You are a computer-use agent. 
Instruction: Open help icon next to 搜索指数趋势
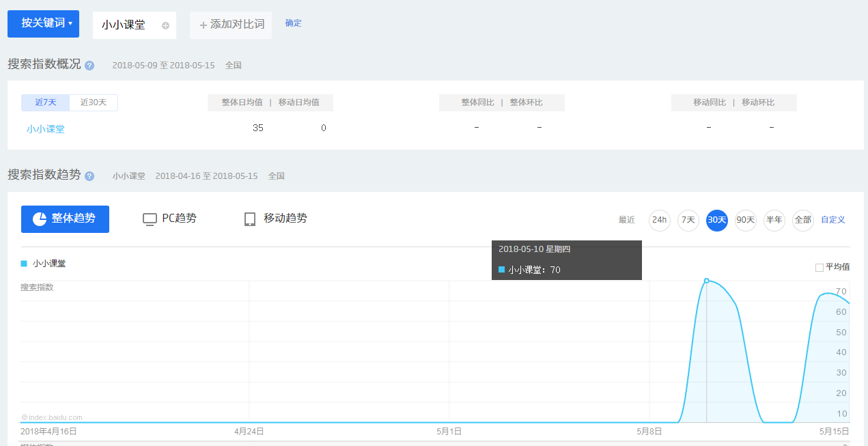(89, 176)
